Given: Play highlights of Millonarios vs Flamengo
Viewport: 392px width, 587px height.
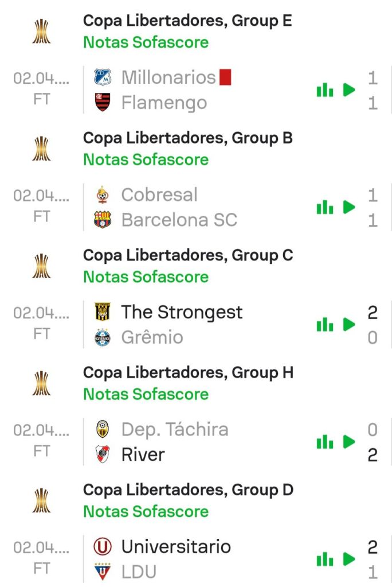Looking at the screenshot, I should (349, 90).
